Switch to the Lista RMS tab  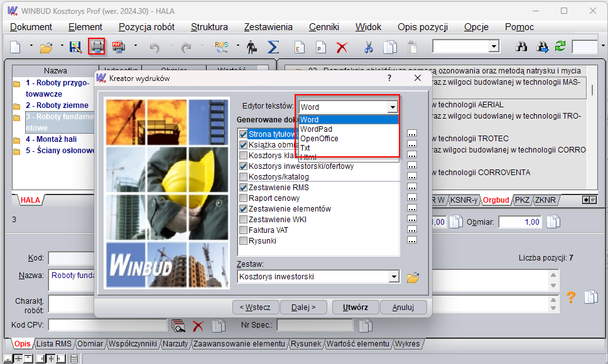click(x=54, y=344)
